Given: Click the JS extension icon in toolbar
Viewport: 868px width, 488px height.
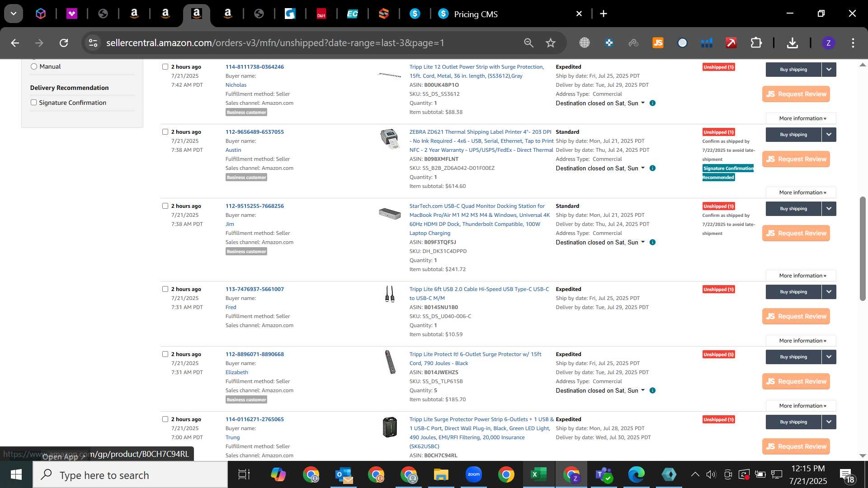Looking at the screenshot, I should pyautogui.click(x=658, y=43).
